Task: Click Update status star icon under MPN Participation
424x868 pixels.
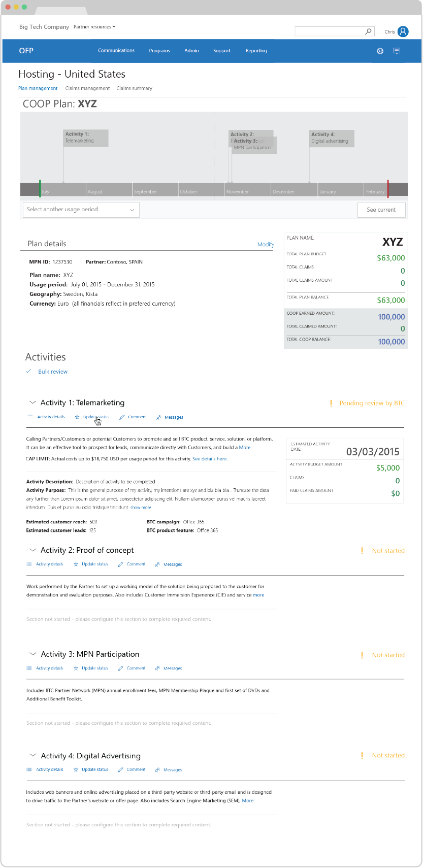Action: point(76,668)
